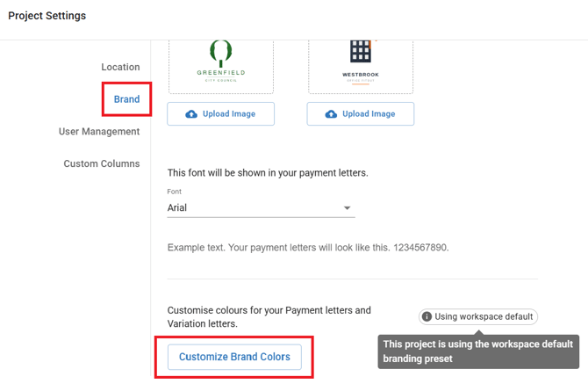This screenshot has height=384, width=588.
Task: Click the Using workspace default chip
Action: [478, 316]
